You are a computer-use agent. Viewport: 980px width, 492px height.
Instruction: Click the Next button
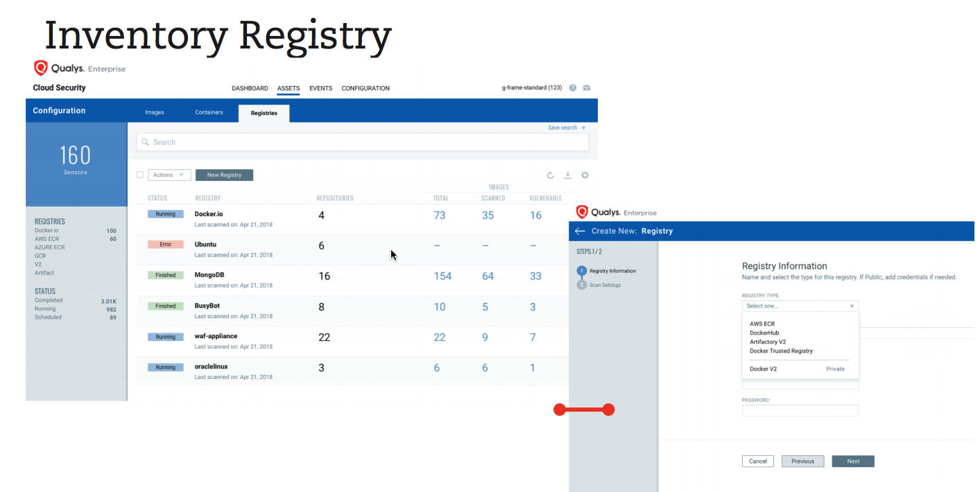pos(853,461)
